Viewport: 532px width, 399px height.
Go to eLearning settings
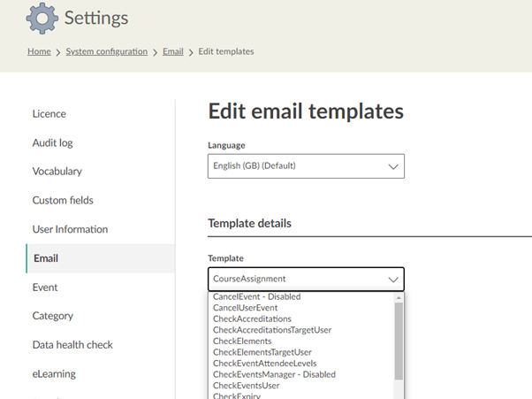click(54, 373)
